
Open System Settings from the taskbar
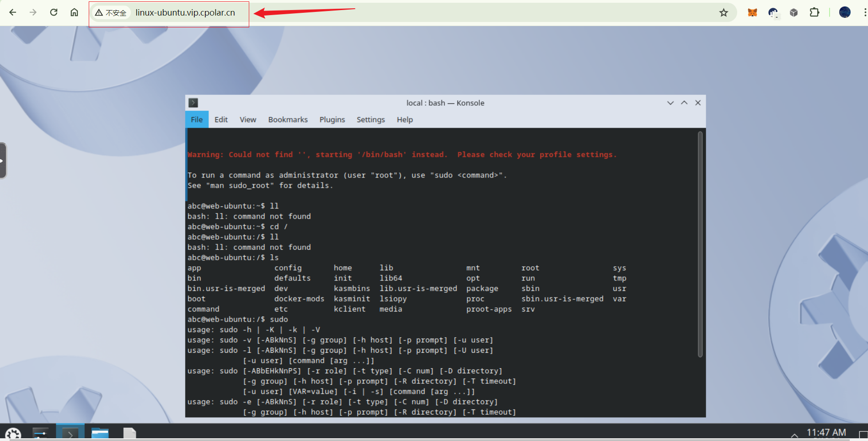click(41, 433)
